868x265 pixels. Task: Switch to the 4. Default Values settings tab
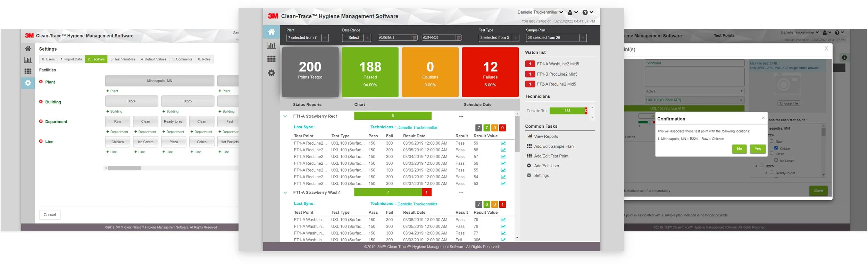[153, 59]
